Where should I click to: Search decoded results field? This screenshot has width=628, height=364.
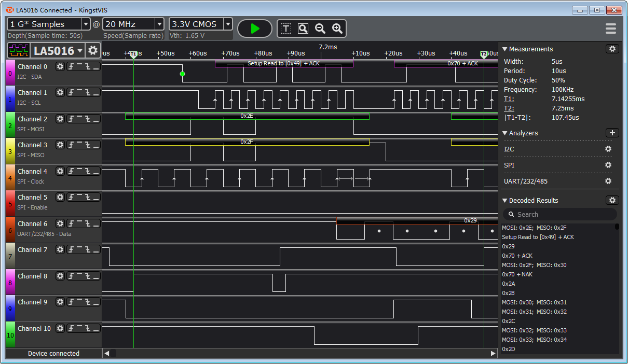(560, 214)
